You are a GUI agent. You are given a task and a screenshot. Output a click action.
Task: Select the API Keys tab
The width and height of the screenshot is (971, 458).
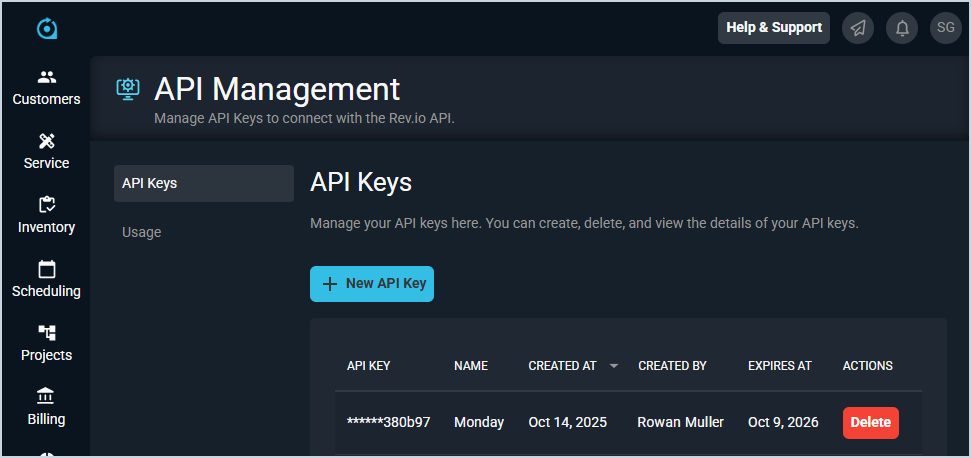(x=204, y=183)
